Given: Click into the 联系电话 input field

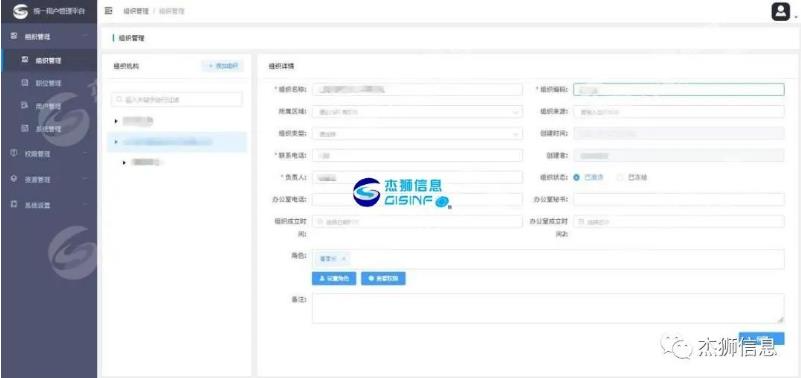Looking at the screenshot, I should tap(417, 155).
